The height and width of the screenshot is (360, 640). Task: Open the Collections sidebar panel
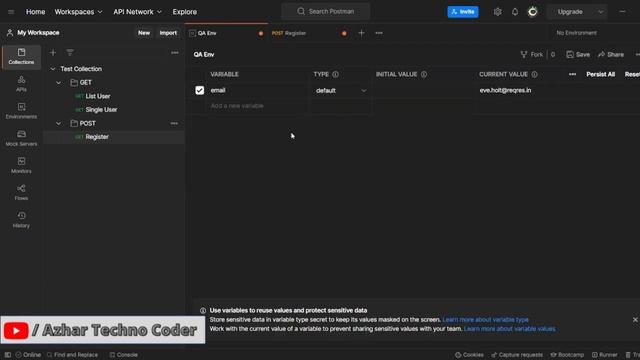[21, 57]
